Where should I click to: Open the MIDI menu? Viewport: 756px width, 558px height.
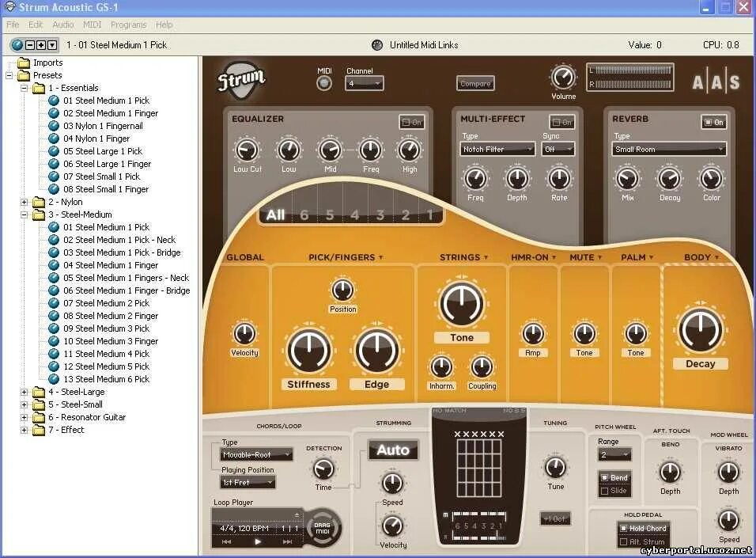click(92, 25)
